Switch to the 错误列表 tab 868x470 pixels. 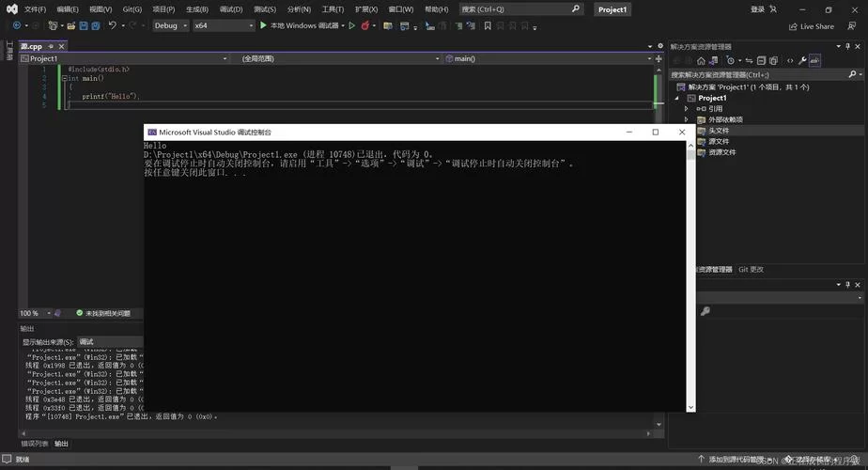(35, 444)
